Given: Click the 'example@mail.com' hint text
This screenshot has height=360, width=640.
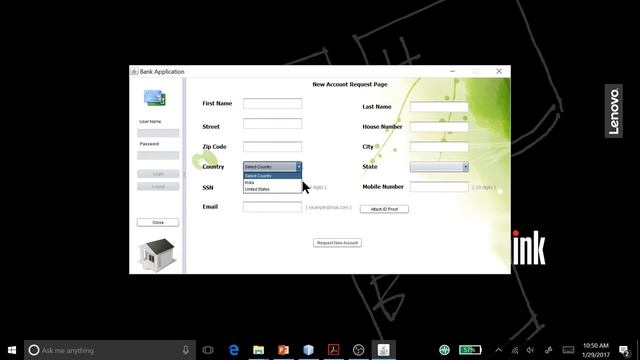Looking at the screenshot, I should pos(329,207).
